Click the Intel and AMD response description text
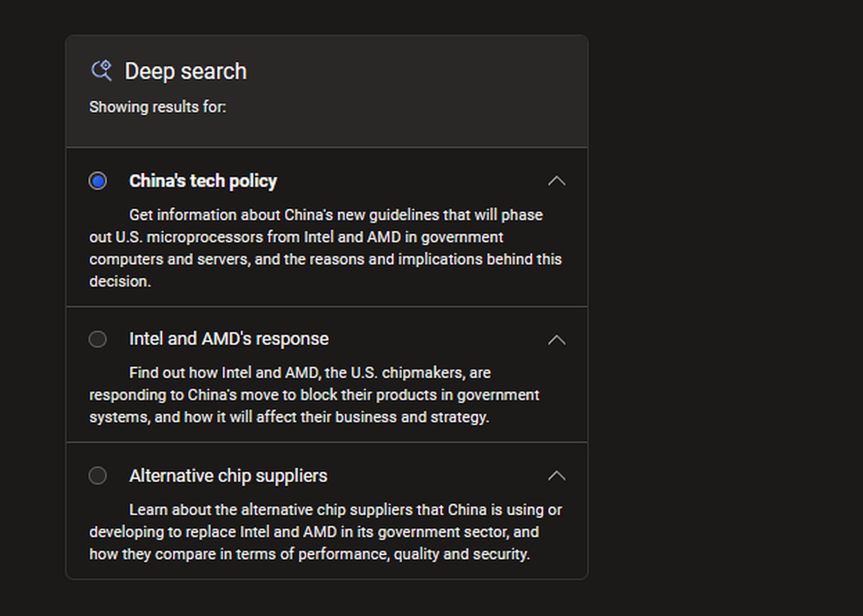 [315, 395]
